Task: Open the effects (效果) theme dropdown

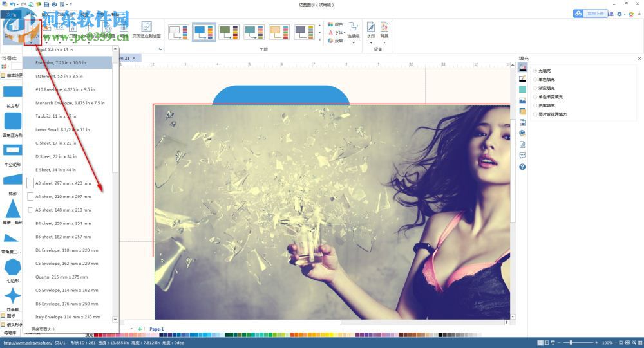Action: 337,41
